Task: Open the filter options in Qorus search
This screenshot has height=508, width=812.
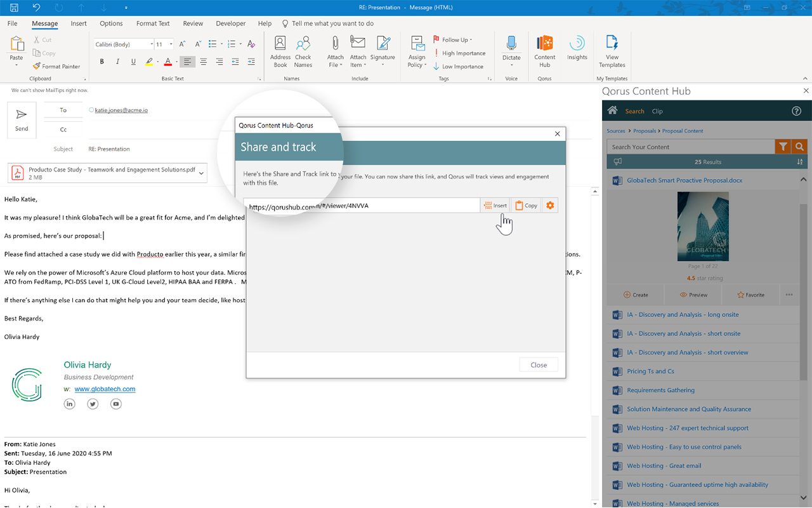Action: (x=783, y=147)
